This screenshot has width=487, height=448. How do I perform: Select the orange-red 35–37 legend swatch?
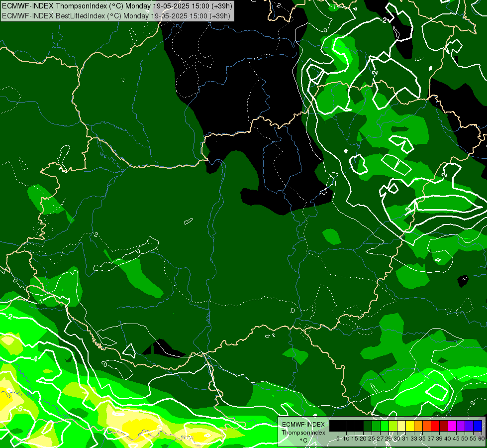[427, 426]
